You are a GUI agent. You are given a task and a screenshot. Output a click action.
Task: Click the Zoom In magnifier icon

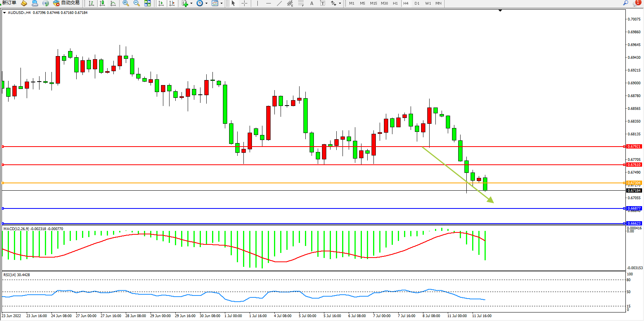pyautogui.click(x=126, y=3)
